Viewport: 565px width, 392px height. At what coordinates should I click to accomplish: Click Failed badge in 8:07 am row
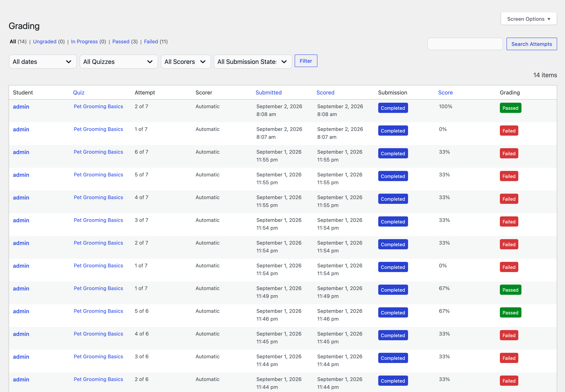pos(509,131)
